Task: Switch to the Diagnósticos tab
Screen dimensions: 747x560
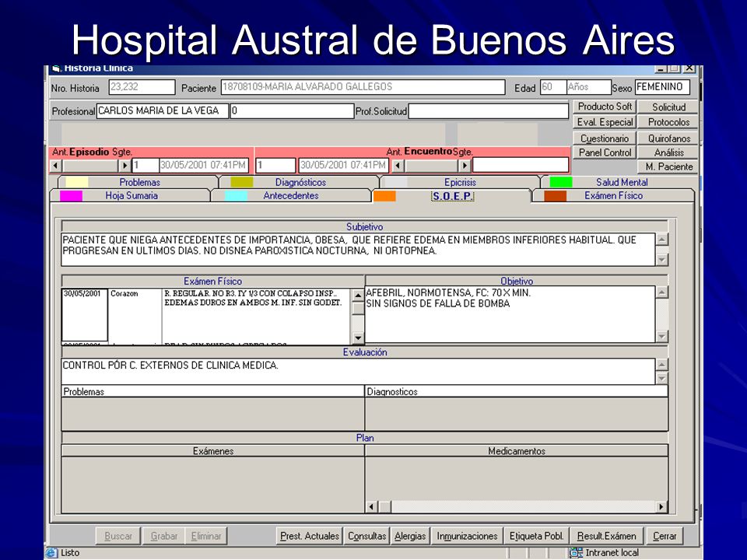Action: coord(300,182)
